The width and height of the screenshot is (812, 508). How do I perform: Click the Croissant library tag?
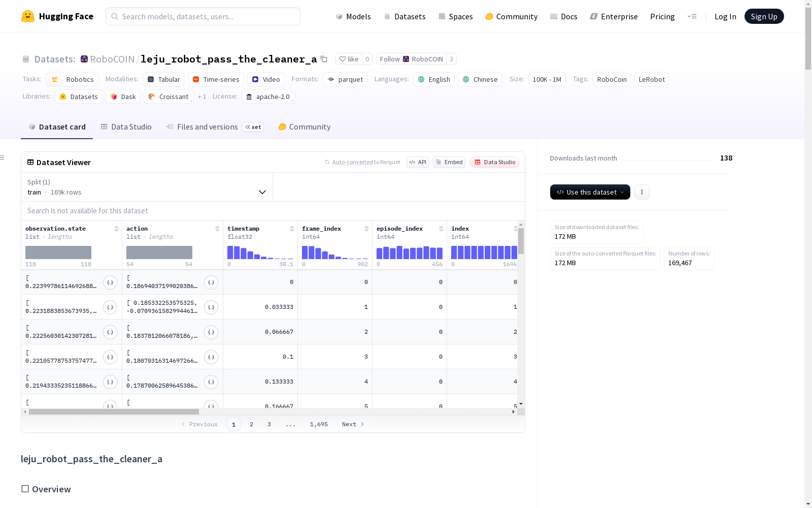pos(168,97)
